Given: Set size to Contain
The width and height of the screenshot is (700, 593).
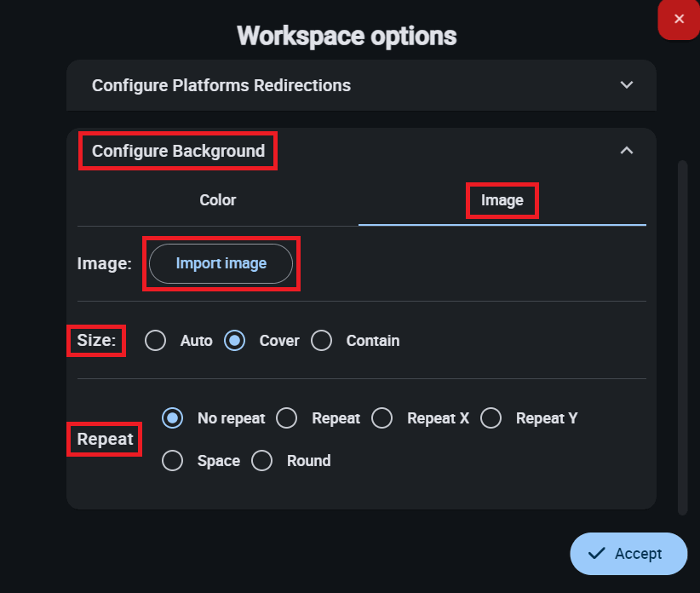Looking at the screenshot, I should click(321, 341).
